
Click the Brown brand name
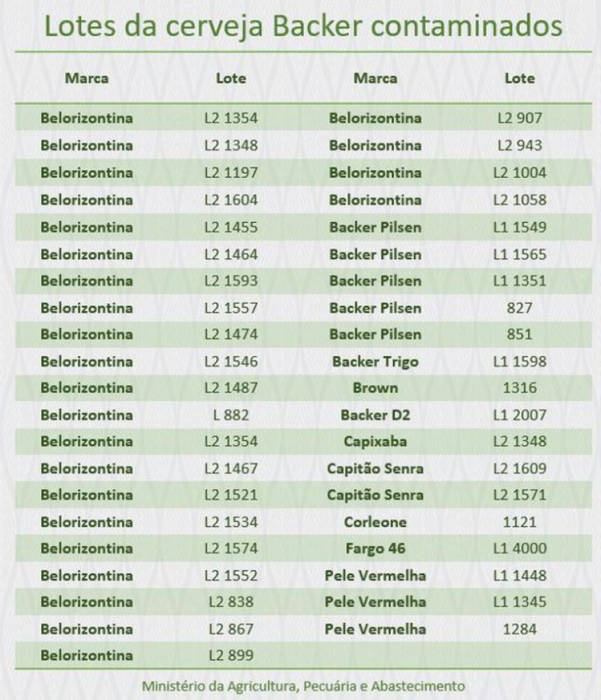(x=375, y=388)
